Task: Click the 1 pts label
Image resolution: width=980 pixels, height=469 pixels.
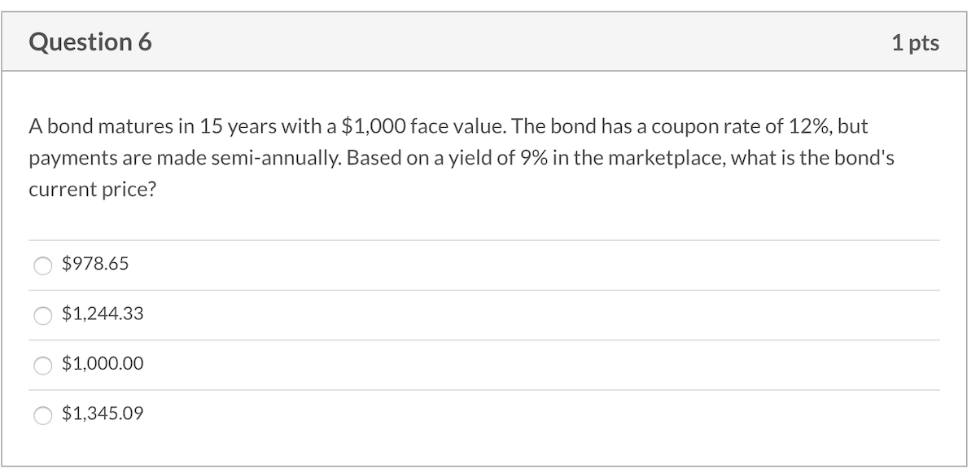Action: tap(915, 43)
